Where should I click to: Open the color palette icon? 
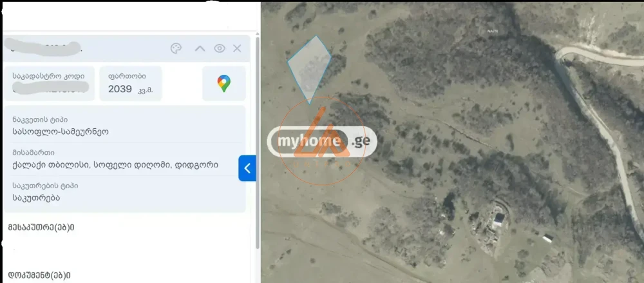[x=176, y=48]
